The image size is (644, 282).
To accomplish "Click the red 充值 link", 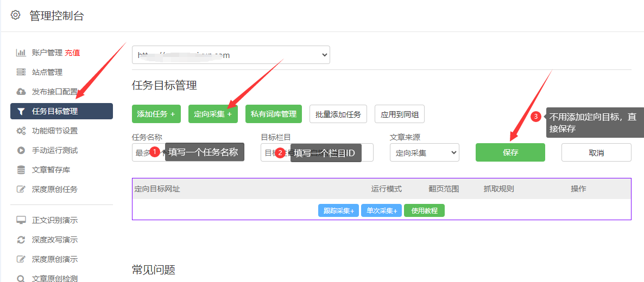I will 73,53.
